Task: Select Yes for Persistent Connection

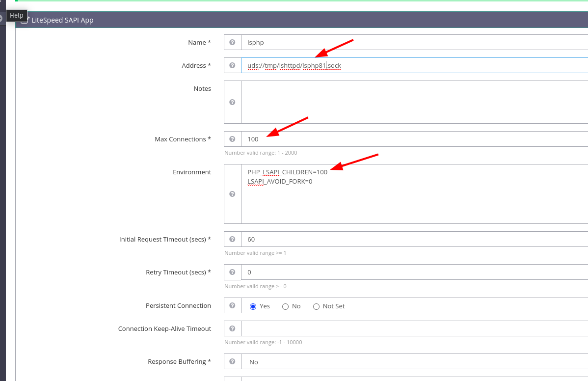Action: point(253,306)
